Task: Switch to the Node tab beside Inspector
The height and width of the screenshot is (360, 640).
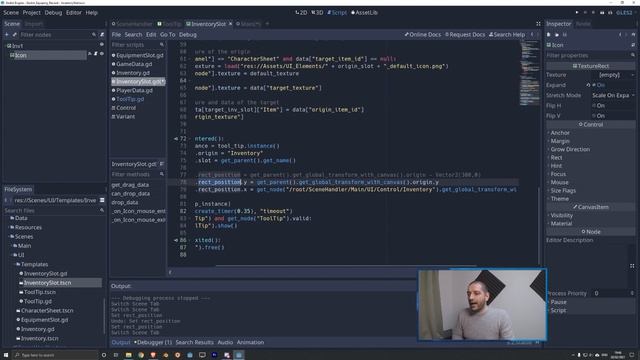Action: [583, 24]
